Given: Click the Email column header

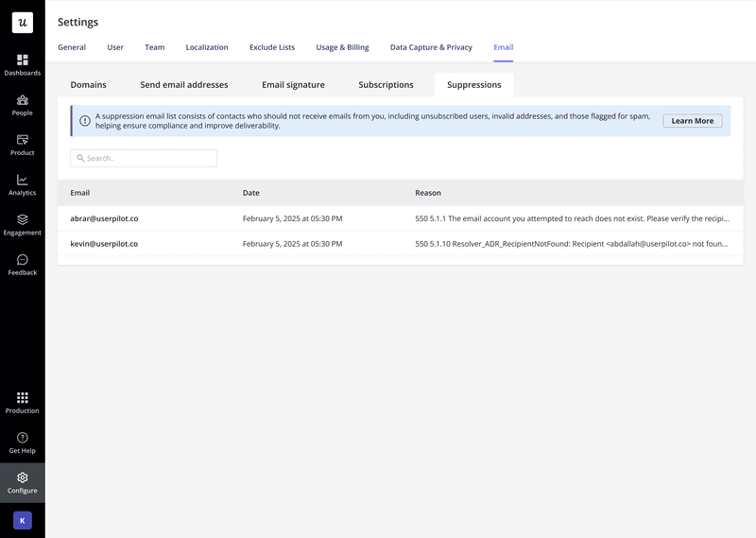Looking at the screenshot, I should pyautogui.click(x=80, y=193).
